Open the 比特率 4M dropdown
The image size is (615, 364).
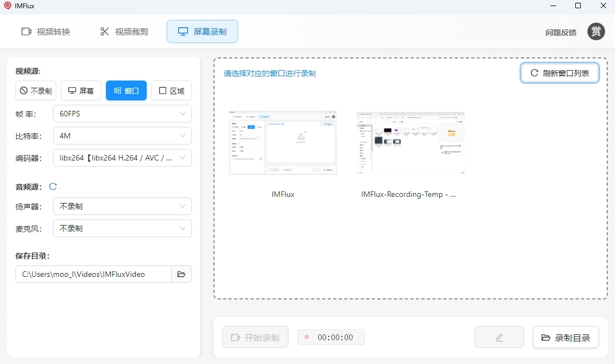(122, 136)
